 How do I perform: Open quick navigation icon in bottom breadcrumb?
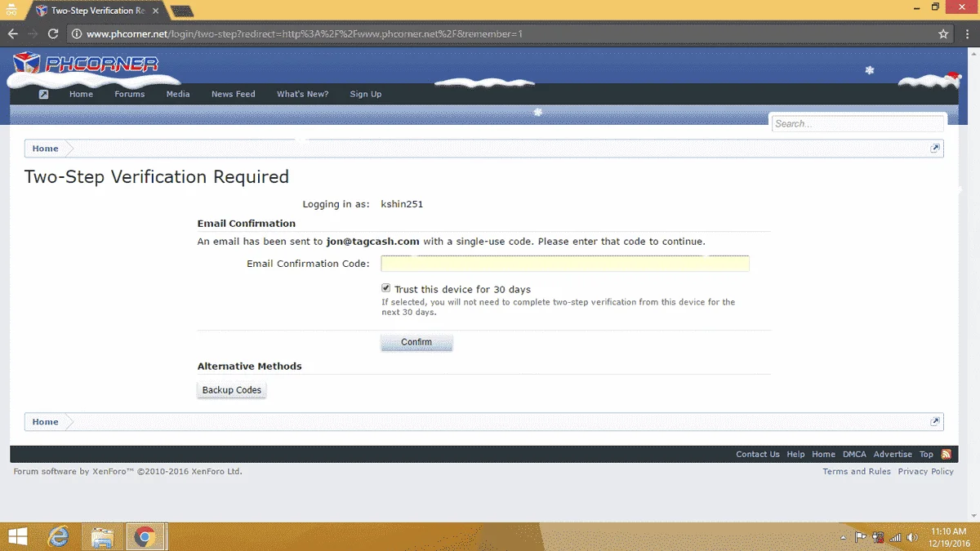point(935,422)
